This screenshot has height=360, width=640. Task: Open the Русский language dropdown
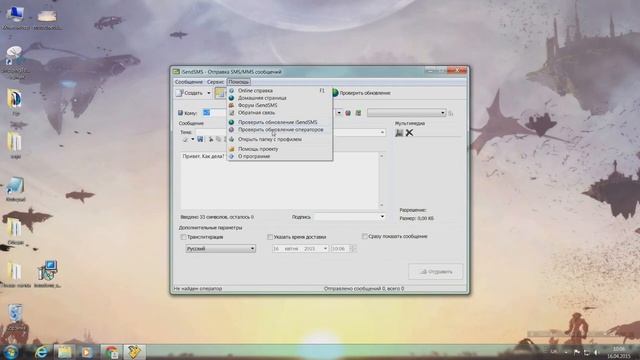pos(220,249)
